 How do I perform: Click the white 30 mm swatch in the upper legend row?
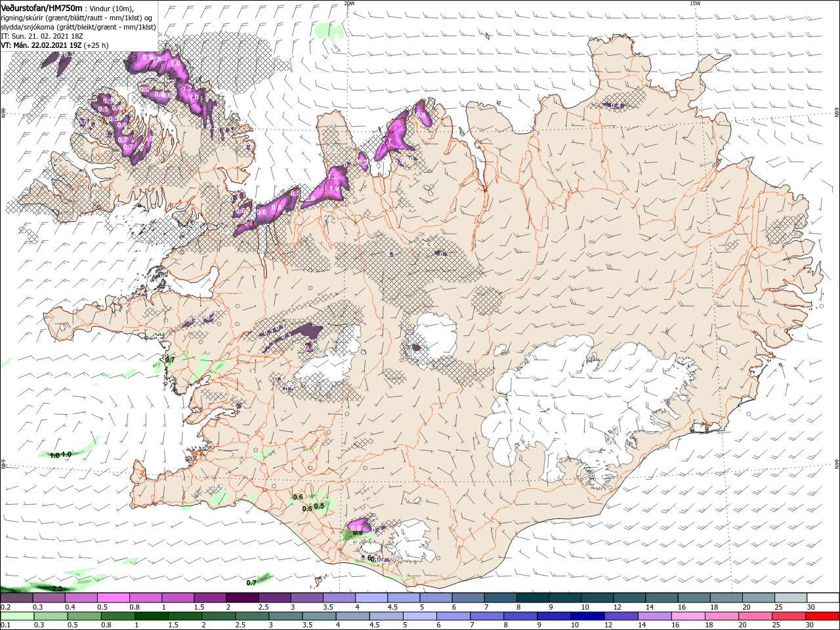pyautogui.click(x=824, y=598)
